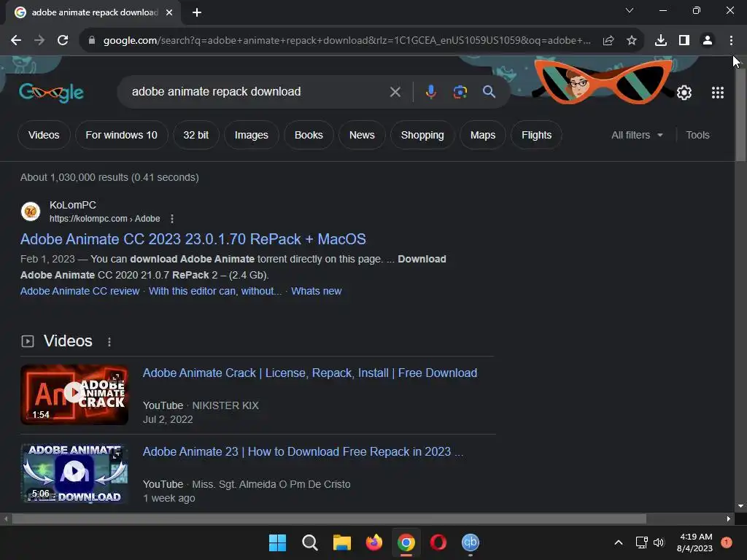
Task: Expand the All filters dropdown
Action: (x=637, y=135)
